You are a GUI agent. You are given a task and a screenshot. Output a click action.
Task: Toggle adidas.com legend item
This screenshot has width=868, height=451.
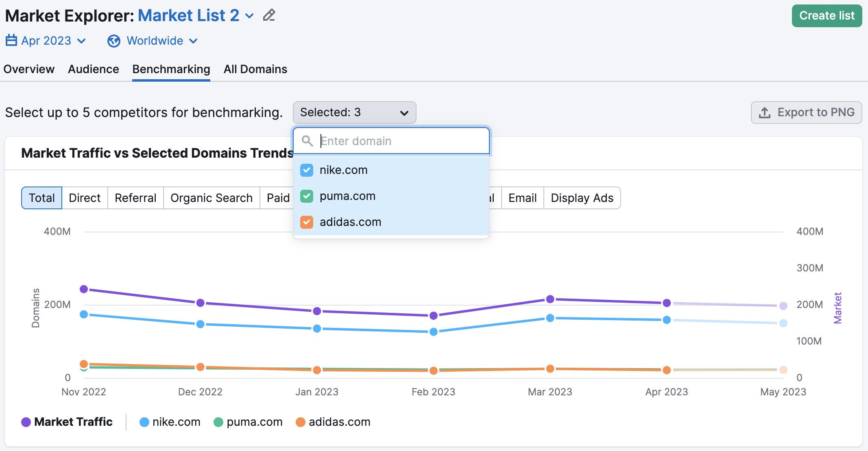pyautogui.click(x=333, y=422)
